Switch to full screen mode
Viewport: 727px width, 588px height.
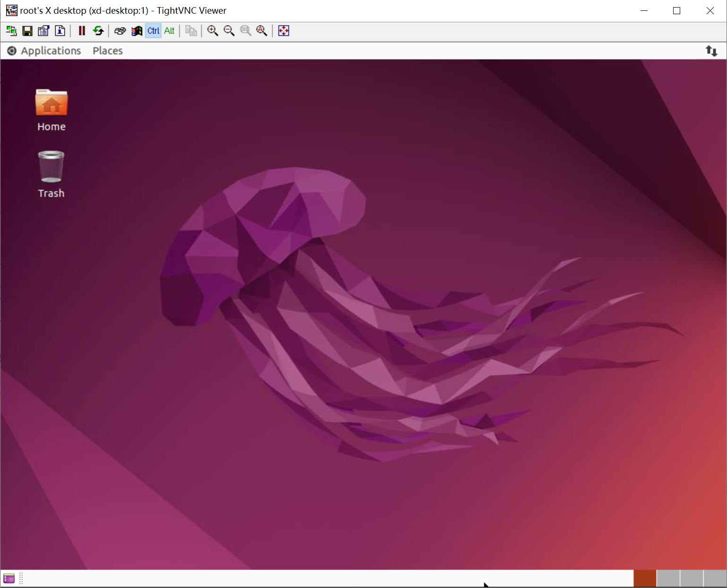pos(284,31)
